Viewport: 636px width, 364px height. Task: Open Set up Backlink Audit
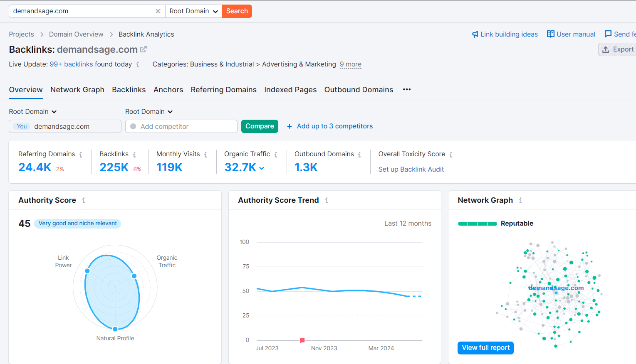(411, 169)
